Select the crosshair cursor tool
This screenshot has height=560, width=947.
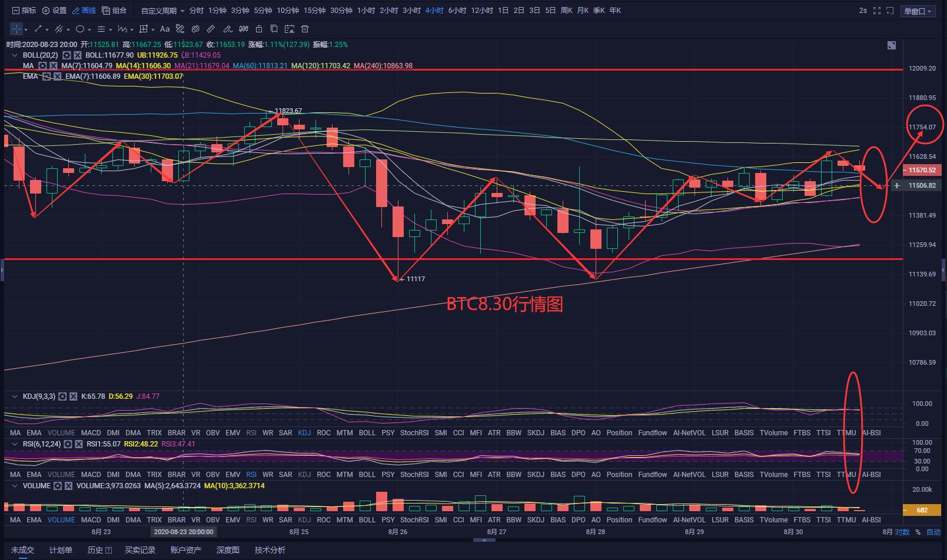tap(16, 29)
